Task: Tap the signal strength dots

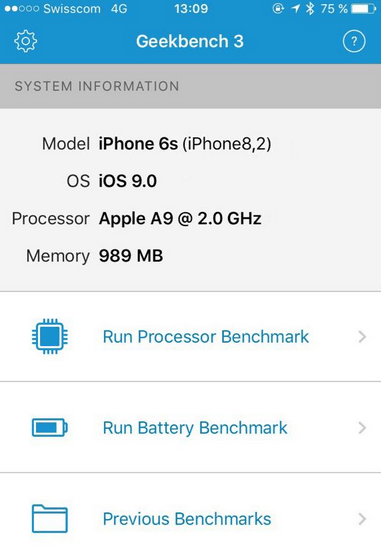Action: [x=22, y=9]
